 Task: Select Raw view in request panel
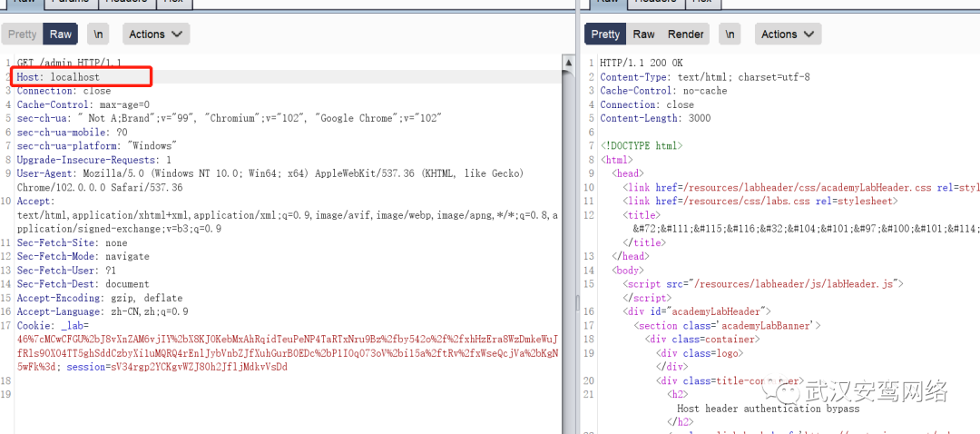click(x=61, y=35)
